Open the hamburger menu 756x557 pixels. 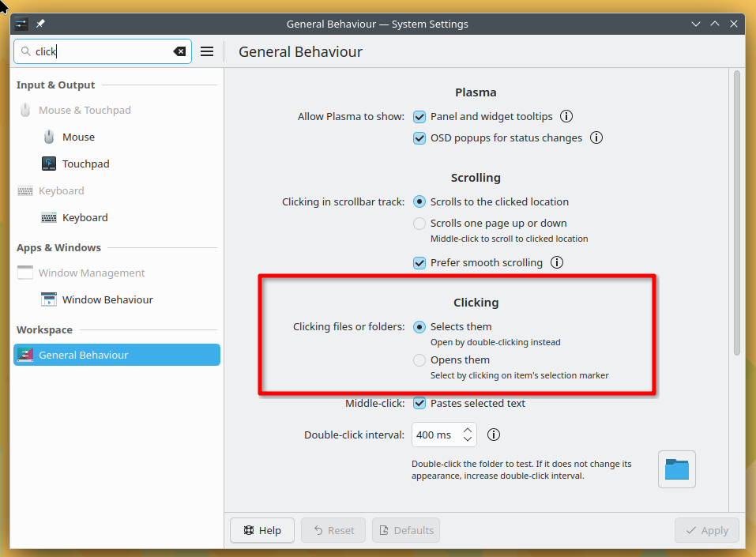click(207, 51)
